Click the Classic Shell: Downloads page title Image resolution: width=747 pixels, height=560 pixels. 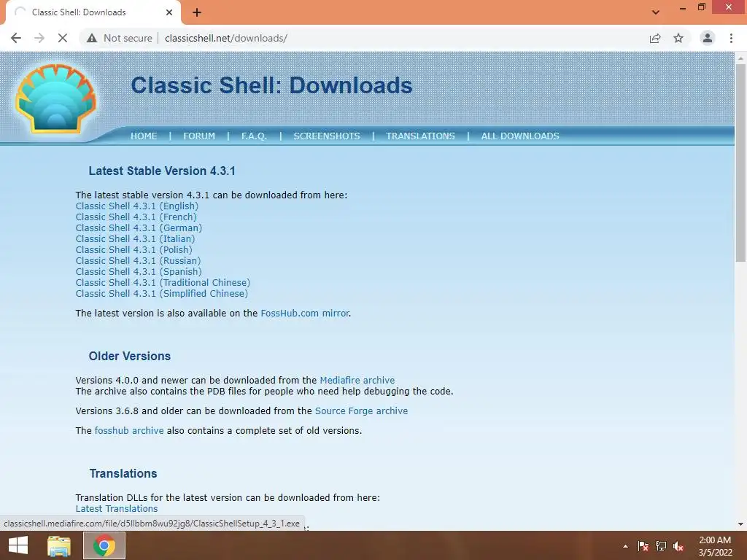click(x=271, y=86)
